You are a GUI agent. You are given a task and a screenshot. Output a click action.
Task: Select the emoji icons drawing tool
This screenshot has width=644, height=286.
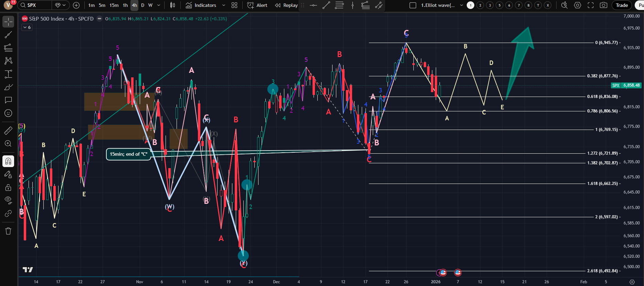pyautogui.click(x=8, y=113)
